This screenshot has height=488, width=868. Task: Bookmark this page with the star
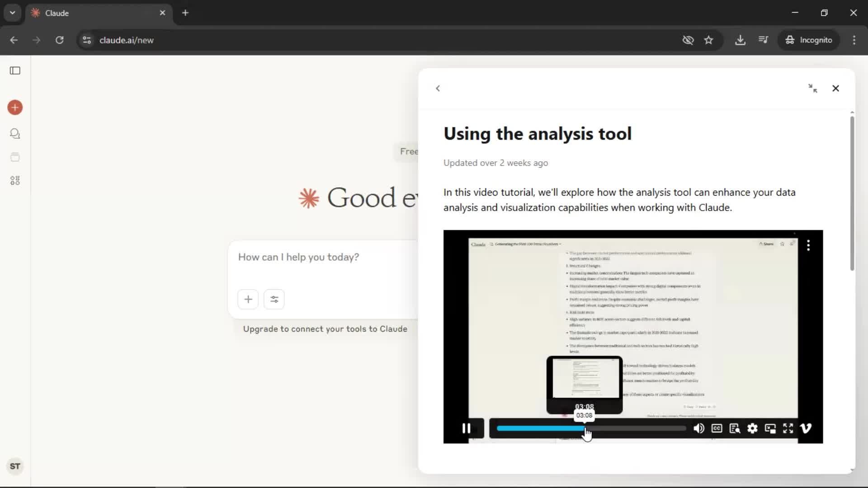[708, 40]
